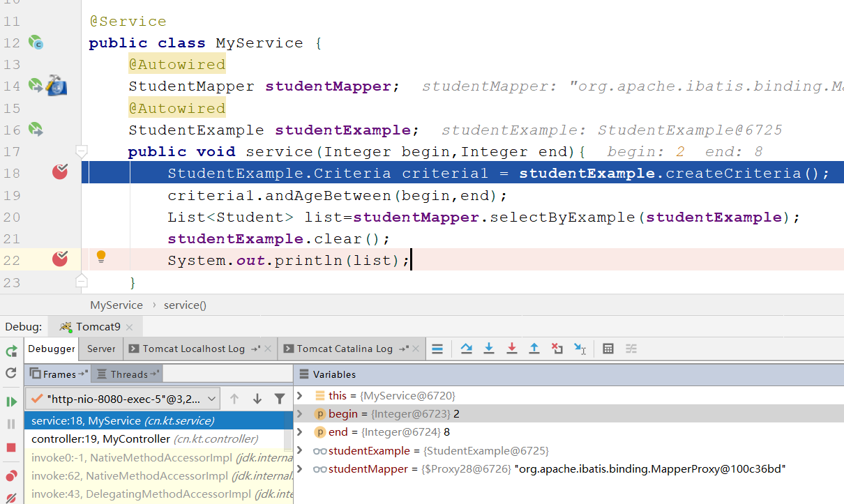Screen dimensions: 844x504
Task: Close the Tomcat9 debug session tab
Action: pos(130,327)
